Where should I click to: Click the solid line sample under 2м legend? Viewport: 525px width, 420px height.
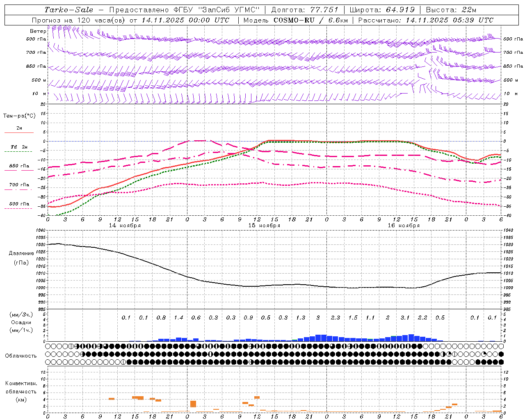[x=19, y=132]
